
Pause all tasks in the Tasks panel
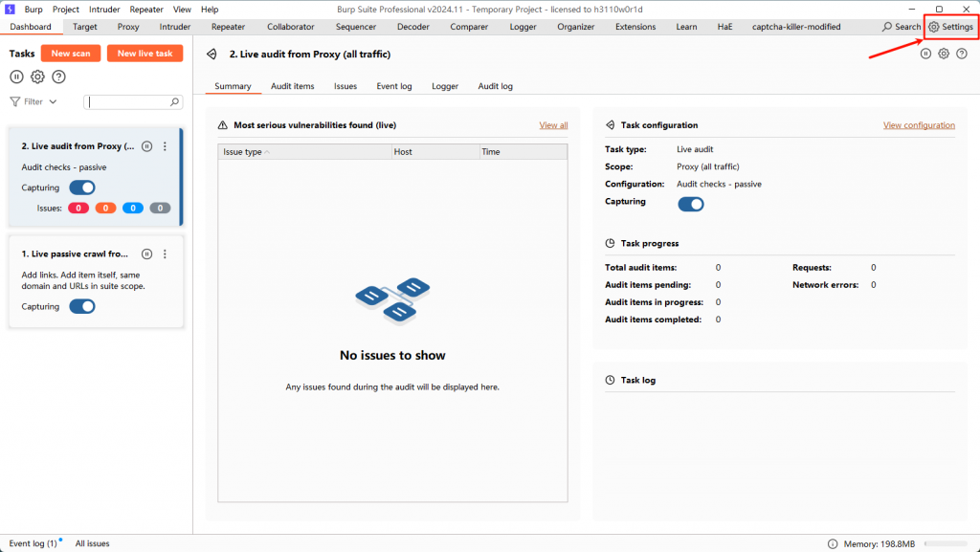tap(17, 77)
